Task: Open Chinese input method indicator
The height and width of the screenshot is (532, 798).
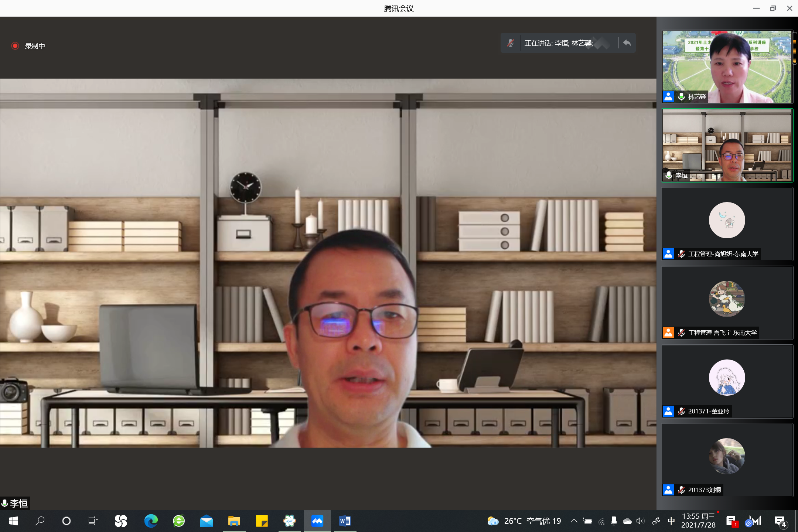Action: pos(671,521)
